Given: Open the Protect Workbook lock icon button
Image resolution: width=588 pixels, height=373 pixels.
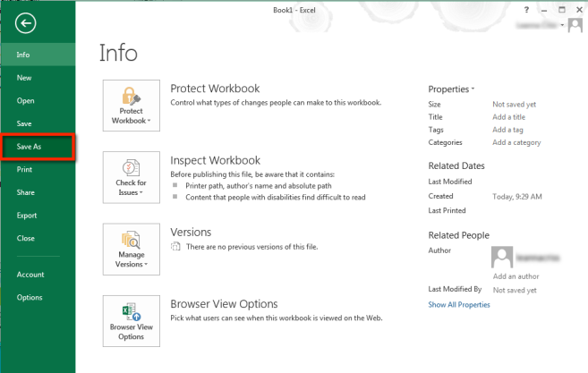Looking at the screenshot, I should pos(132,106).
